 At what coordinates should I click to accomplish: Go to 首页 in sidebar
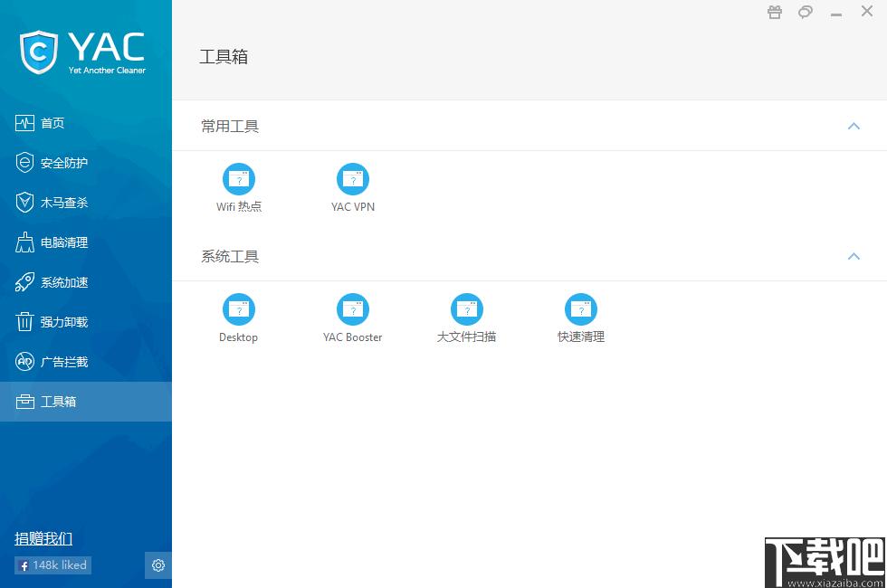[86, 123]
